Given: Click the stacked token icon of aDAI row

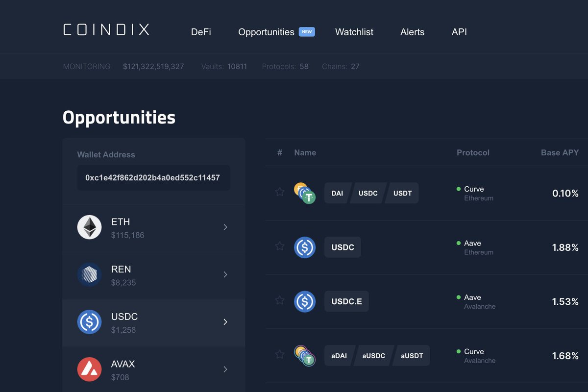Looking at the screenshot, I should pos(305,356).
